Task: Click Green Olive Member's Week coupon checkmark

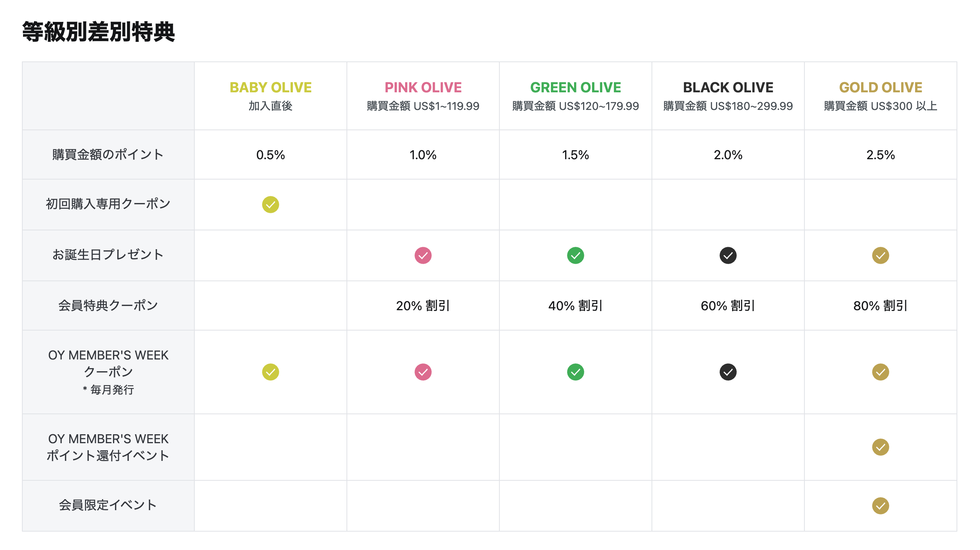Action: coord(576,372)
